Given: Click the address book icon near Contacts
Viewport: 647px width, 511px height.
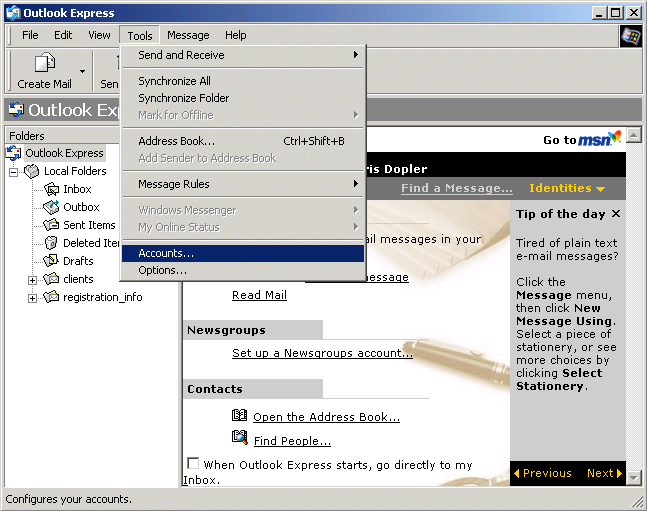Looking at the screenshot, I should point(239,415).
